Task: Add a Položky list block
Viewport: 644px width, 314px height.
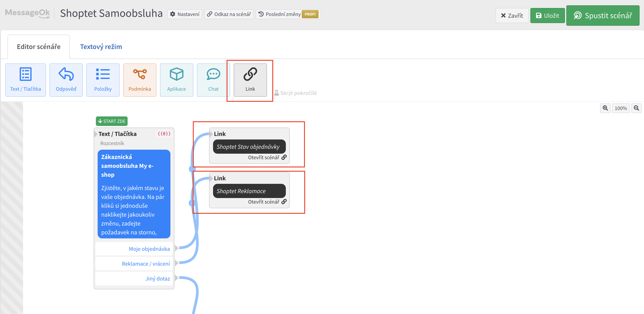Action: click(x=103, y=80)
